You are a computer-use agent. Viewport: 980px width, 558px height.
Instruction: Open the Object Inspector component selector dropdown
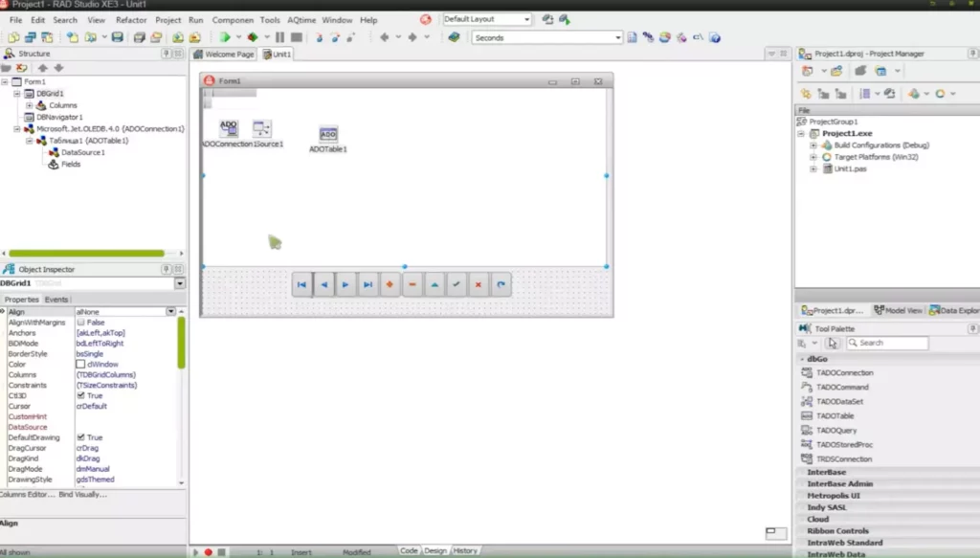pos(180,283)
